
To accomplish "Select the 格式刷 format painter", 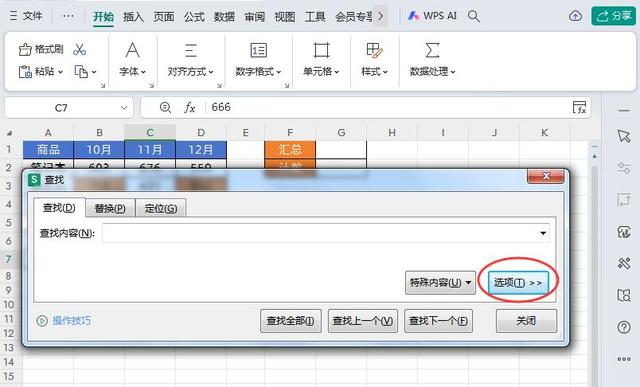I will point(41,49).
